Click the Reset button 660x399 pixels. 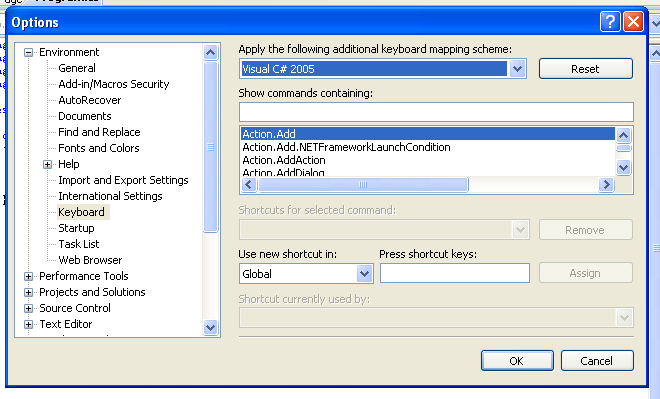585,69
